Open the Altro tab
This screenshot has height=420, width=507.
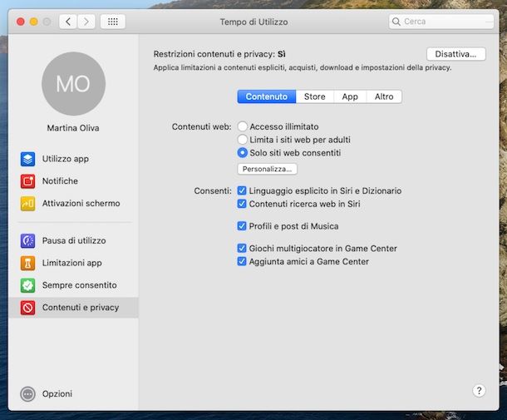[x=384, y=96]
